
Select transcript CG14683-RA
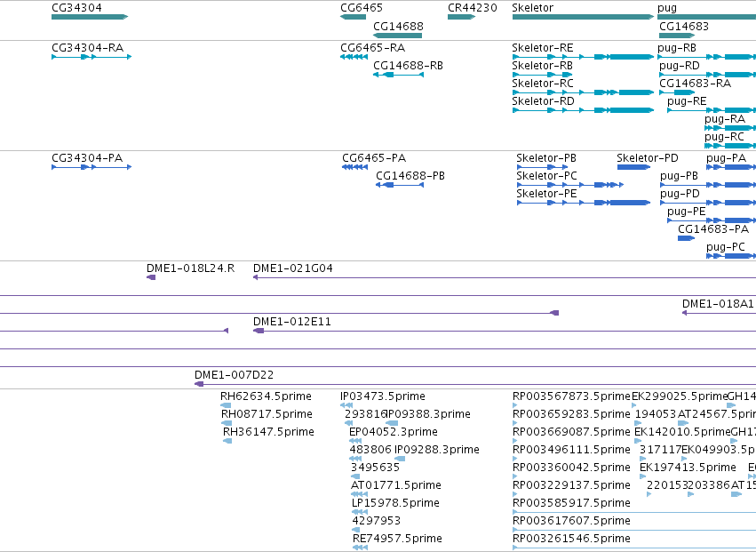(677, 92)
